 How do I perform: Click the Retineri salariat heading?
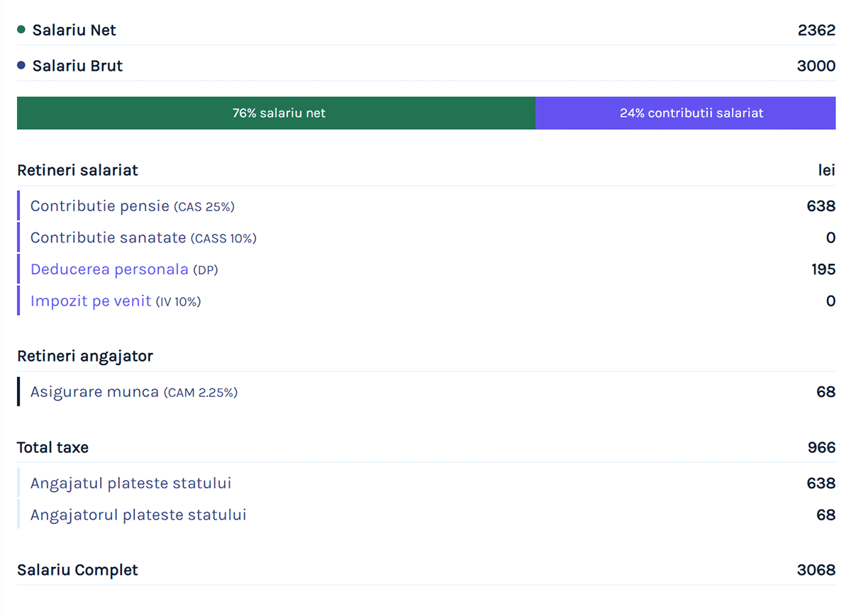(x=77, y=170)
